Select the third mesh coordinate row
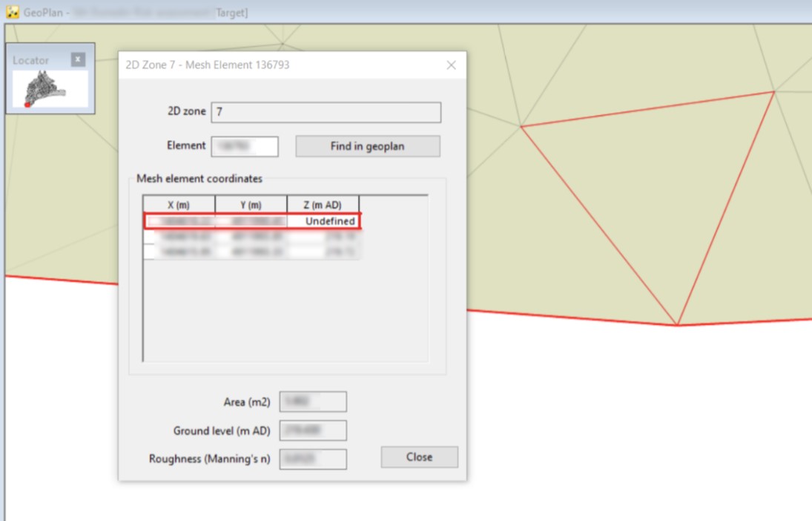The height and width of the screenshot is (521, 812). point(252,251)
